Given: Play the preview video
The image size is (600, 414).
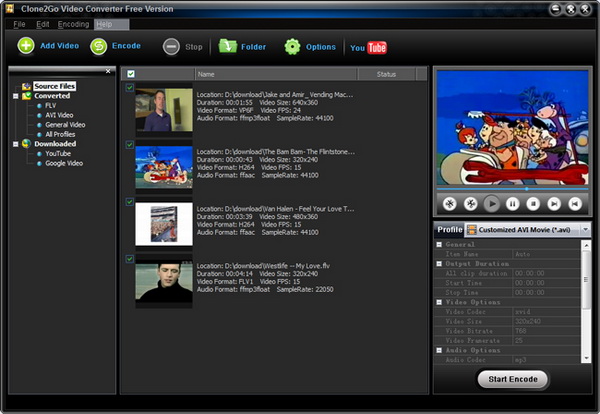Looking at the screenshot, I should click(x=491, y=203).
